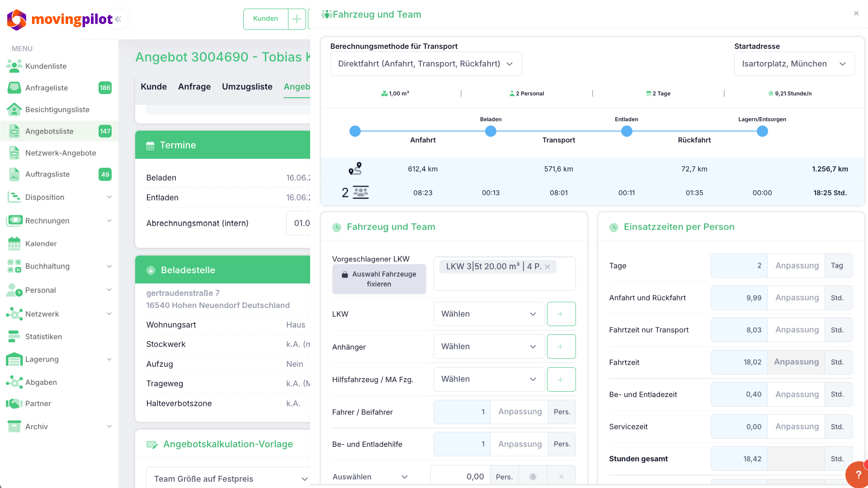This screenshot has width=868, height=488.
Task: Click the Partner handshake icon
Action: (x=14, y=403)
